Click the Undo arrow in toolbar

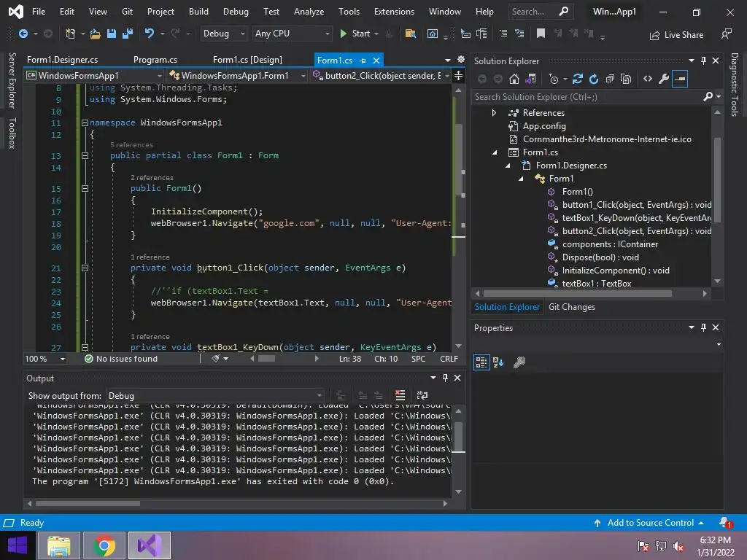[150, 34]
